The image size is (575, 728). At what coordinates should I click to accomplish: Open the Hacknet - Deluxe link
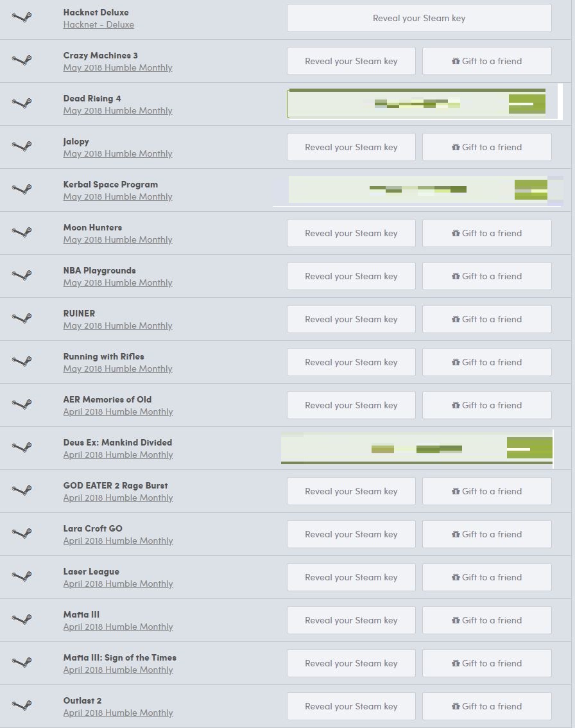pyautogui.click(x=99, y=24)
